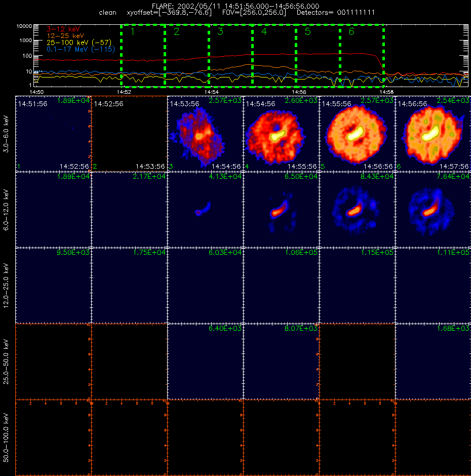This screenshot has width=471, height=476.
Task: Click the '14:57:56' end time in panel 6
Action: click(x=454, y=167)
